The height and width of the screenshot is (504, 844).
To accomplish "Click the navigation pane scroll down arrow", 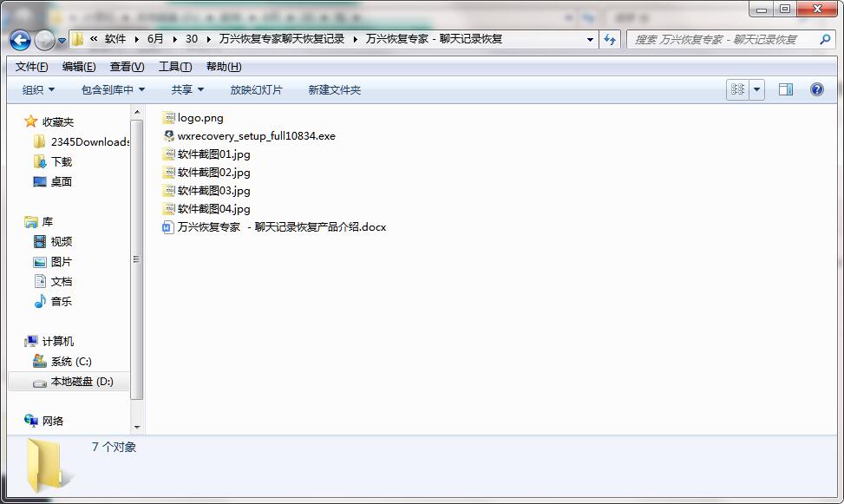I will click(x=137, y=427).
